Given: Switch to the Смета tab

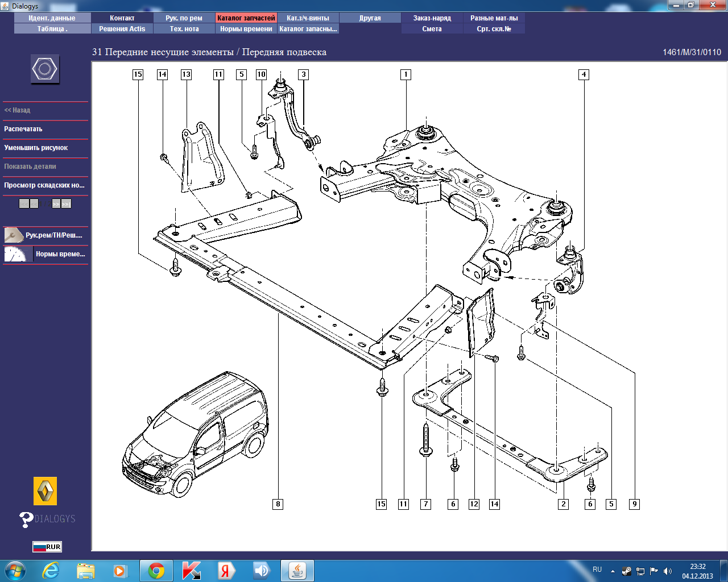Looking at the screenshot, I should point(432,29).
